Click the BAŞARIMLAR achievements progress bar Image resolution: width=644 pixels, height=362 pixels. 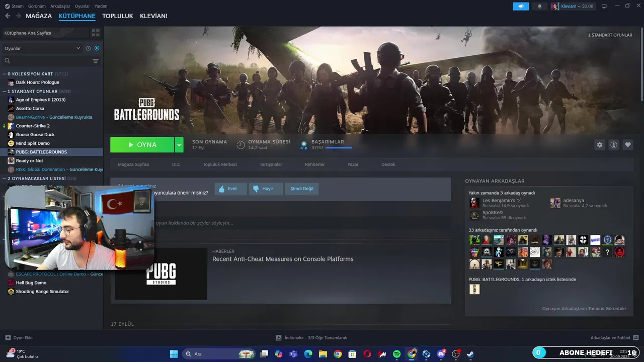click(x=339, y=148)
